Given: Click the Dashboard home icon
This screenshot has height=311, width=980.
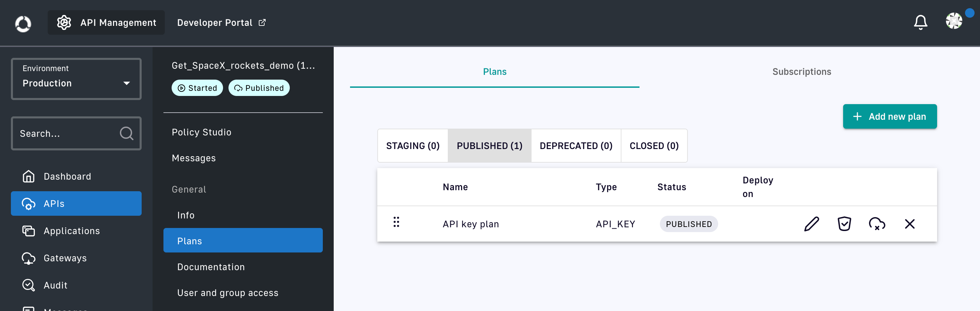Looking at the screenshot, I should (x=29, y=176).
